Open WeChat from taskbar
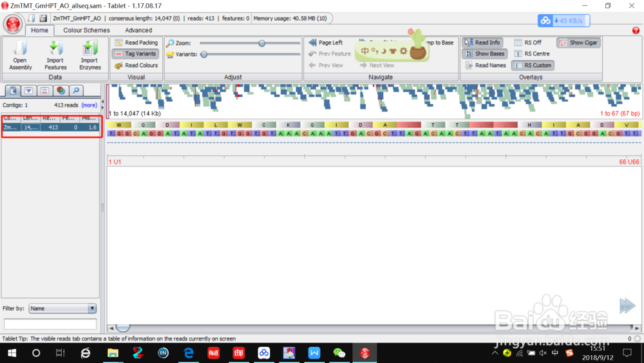Image resolution: width=644 pixels, height=363 pixels. click(339, 353)
